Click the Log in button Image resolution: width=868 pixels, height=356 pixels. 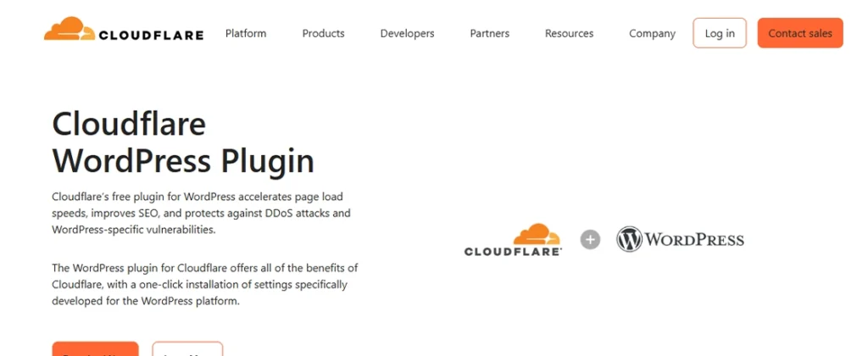(720, 33)
